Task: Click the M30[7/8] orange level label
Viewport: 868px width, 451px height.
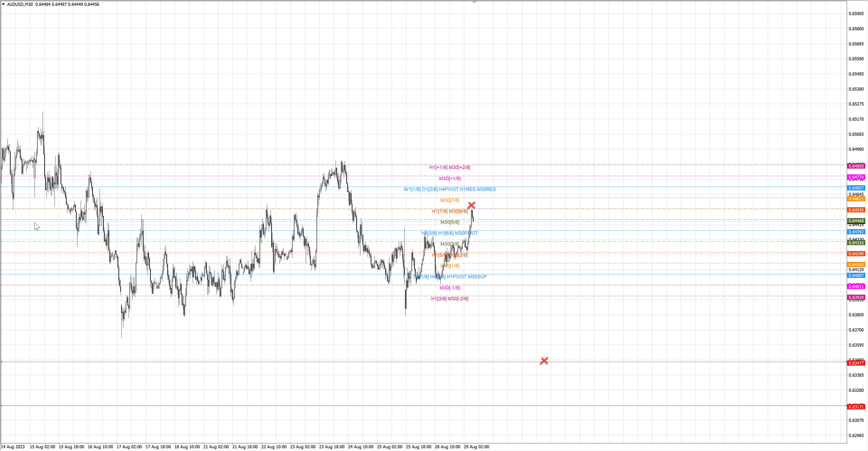Action: 450,200
